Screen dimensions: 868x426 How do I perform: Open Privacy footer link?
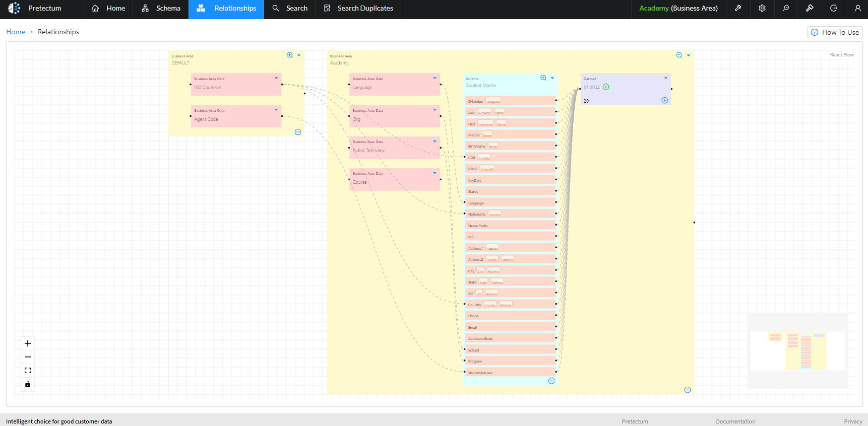tap(853, 421)
